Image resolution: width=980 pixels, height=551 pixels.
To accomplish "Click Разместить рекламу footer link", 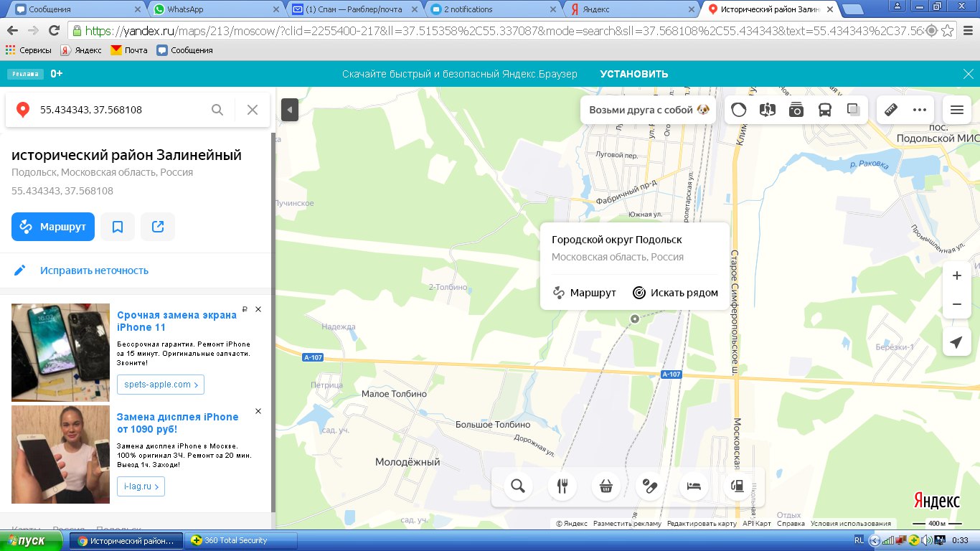I will pos(627,524).
